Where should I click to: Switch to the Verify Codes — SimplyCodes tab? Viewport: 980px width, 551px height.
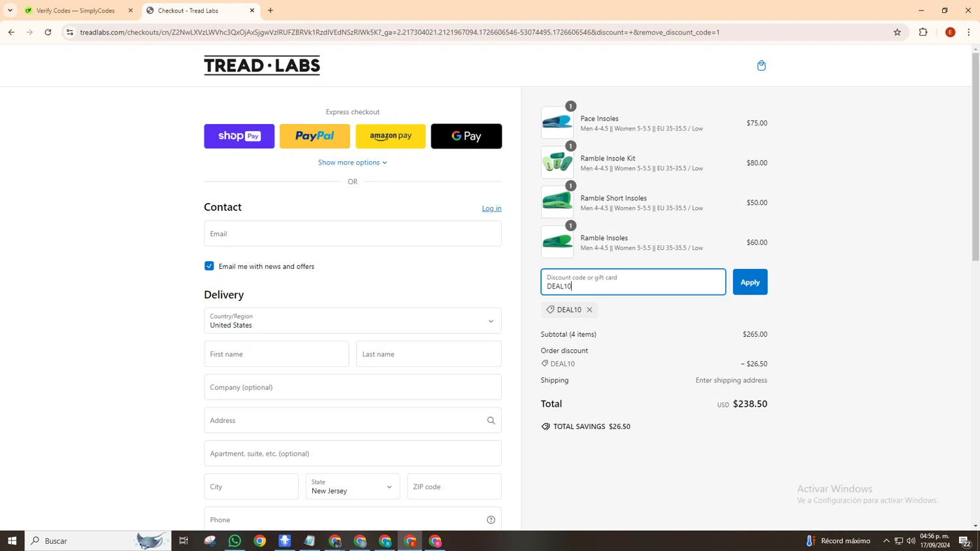pos(75,10)
